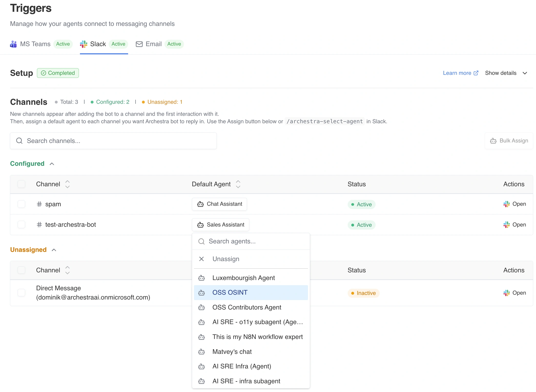Click robot icon beside N8N workflow expert

[x=202, y=337]
